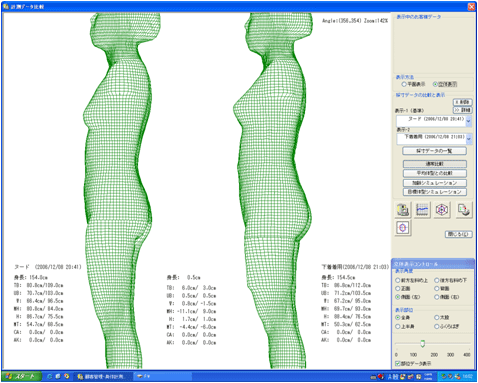This screenshot has width=478, height=383.
Task: Expand the 表示-1 ヌード data dropdown
Action: click(x=468, y=121)
